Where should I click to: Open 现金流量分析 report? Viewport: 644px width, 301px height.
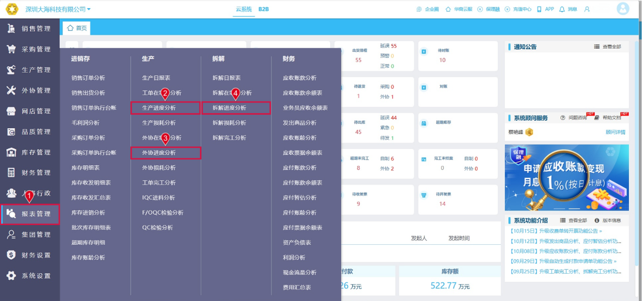(300, 272)
